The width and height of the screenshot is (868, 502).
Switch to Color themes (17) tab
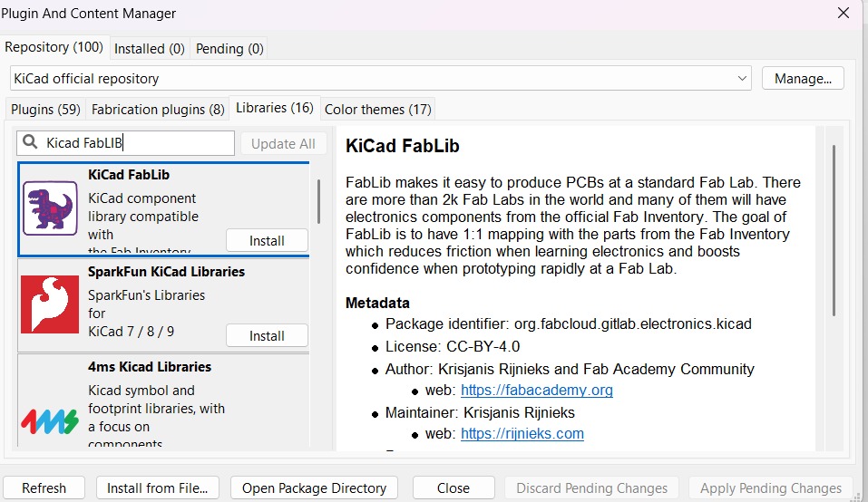(377, 109)
